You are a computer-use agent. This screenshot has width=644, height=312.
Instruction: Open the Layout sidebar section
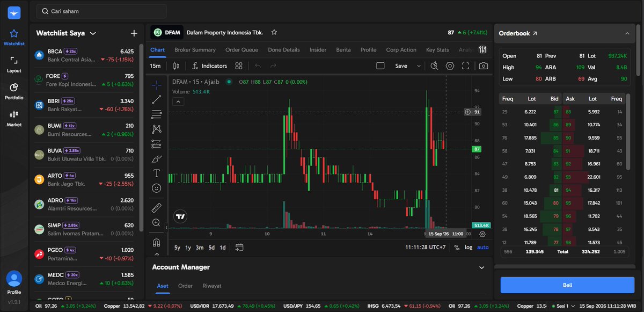pos(14,65)
